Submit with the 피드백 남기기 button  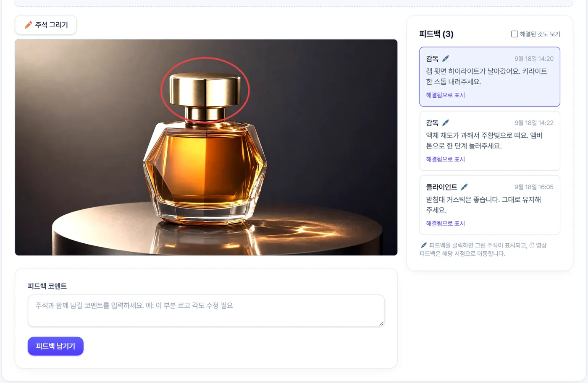coord(55,346)
